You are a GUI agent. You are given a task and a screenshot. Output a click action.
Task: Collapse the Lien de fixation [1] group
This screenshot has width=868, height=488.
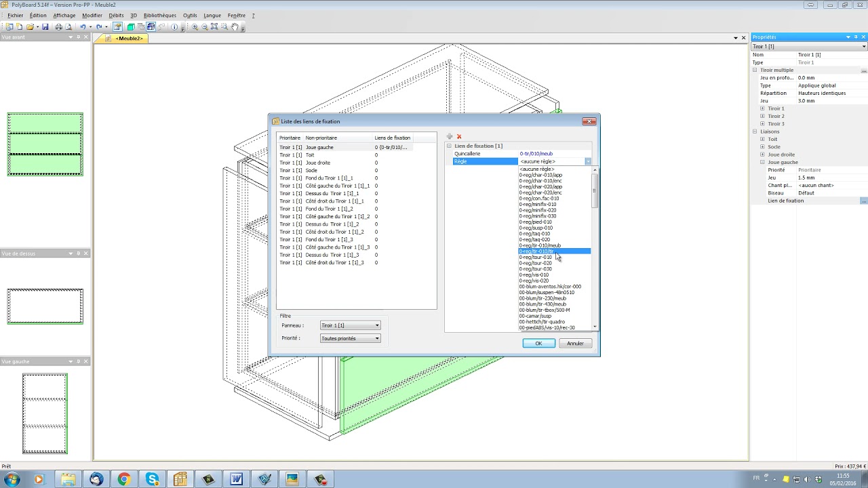tap(449, 146)
